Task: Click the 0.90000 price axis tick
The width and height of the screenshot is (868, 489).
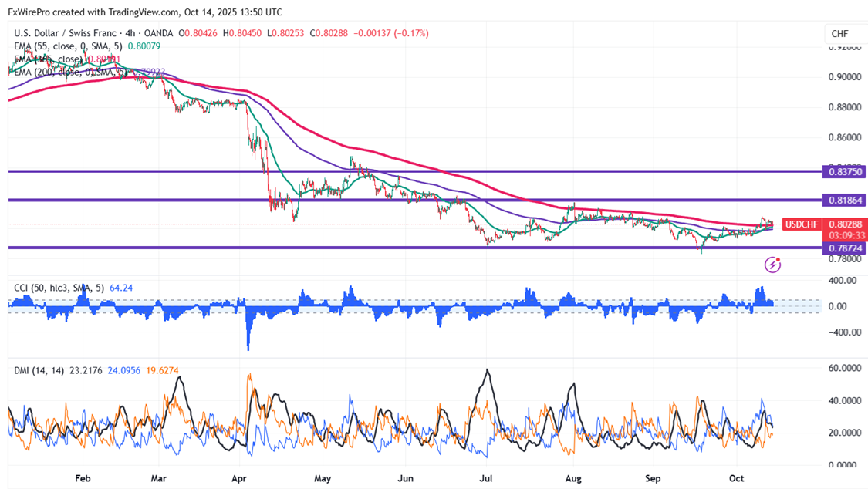Action: tap(845, 77)
